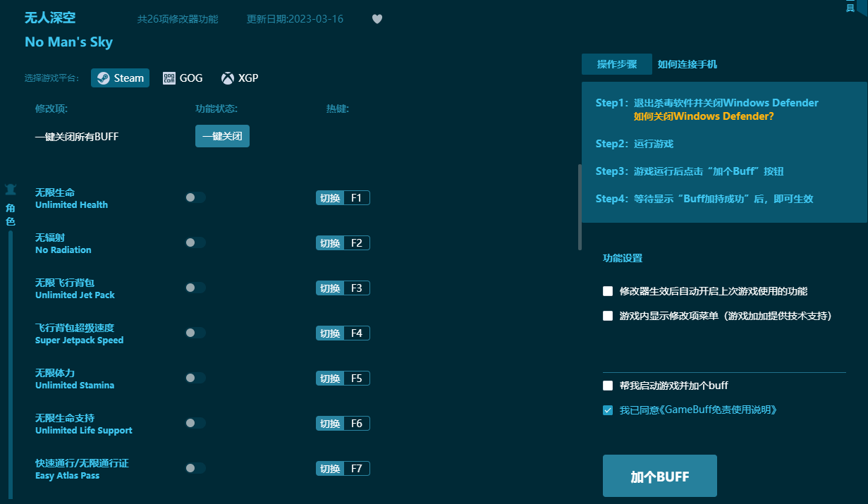This screenshot has height=504, width=868.
Task: Click 切换 button for F1 hotkey
Action: click(x=330, y=198)
